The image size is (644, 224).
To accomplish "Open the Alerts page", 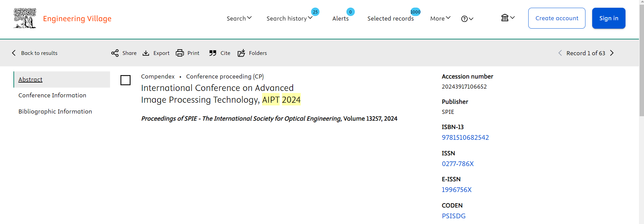I will [341, 19].
